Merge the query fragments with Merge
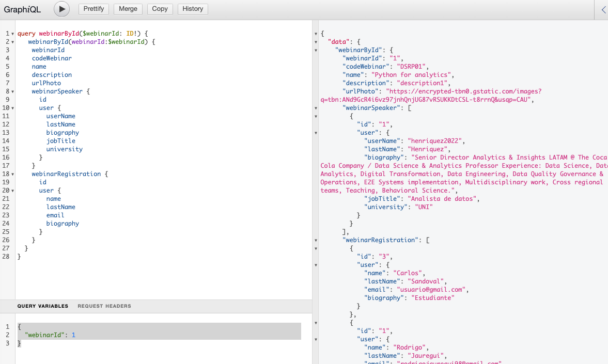The image size is (608, 364). pos(128,9)
